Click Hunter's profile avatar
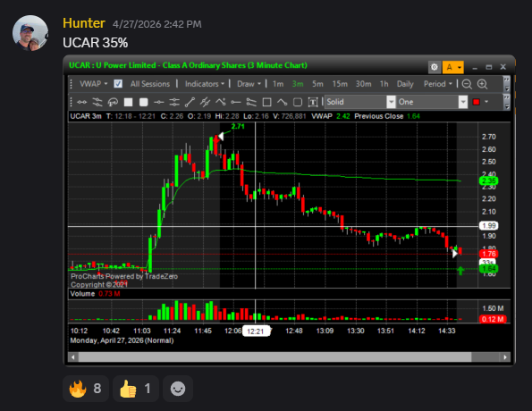The image size is (532, 411). (30, 33)
